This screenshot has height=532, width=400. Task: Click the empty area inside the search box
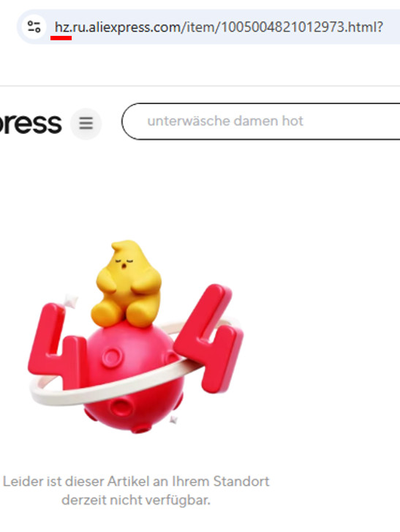[x=352, y=121]
